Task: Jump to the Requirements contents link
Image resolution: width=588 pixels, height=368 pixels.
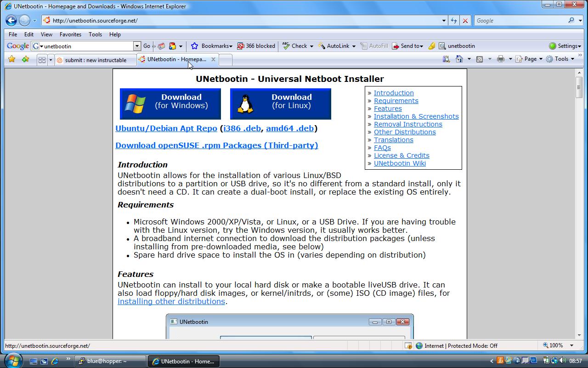Action: [x=396, y=101]
